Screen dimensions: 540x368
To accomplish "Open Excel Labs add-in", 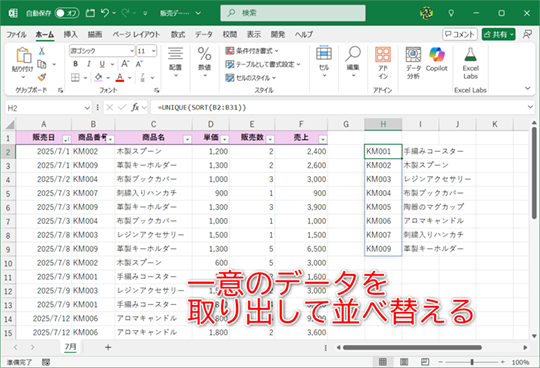I will click(470, 63).
